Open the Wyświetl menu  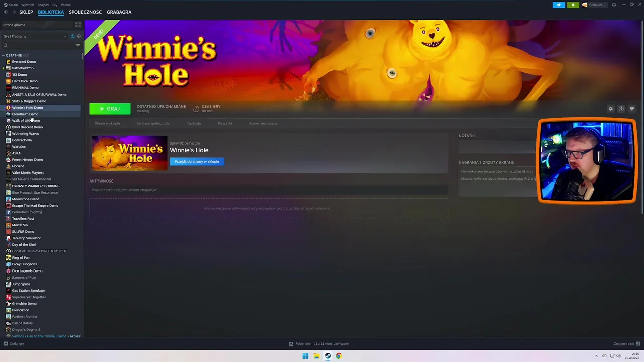tap(28, 5)
